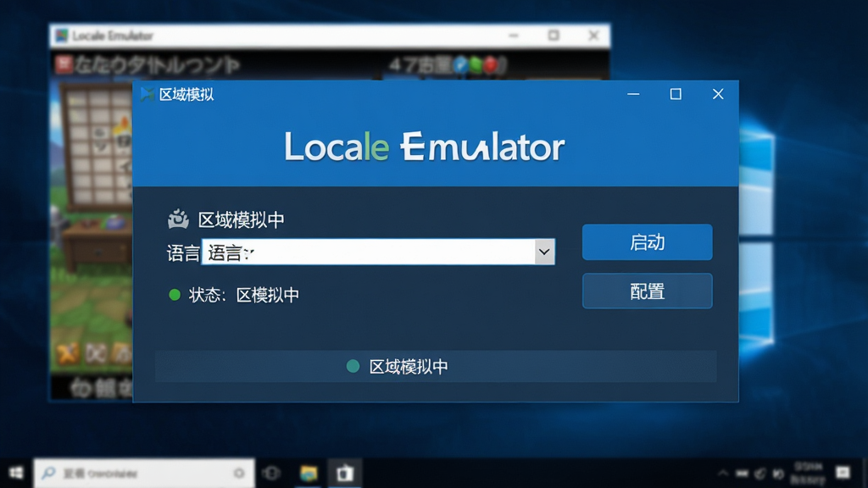
Task: Click the green status dot next to 状态
Action: pos(175,295)
